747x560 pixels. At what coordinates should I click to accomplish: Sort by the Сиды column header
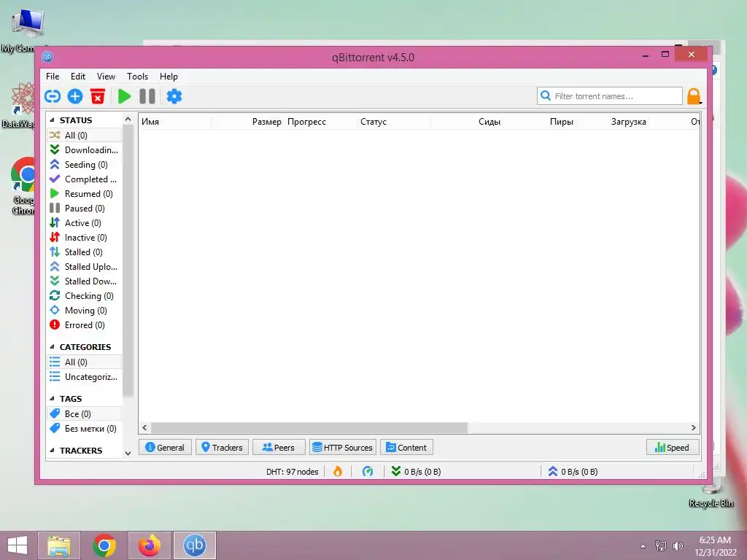466,122
